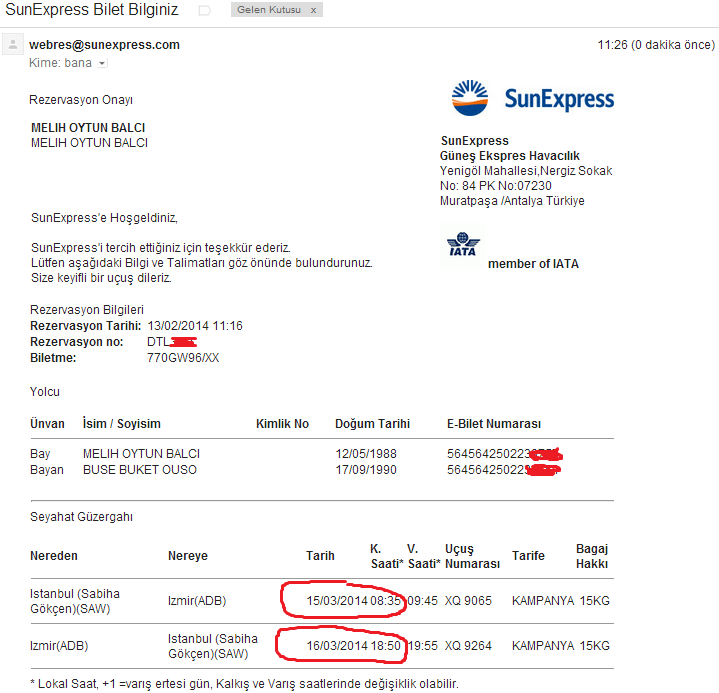Click flight number XQ 9065
This screenshot has height=693, width=719.
tap(468, 601)
